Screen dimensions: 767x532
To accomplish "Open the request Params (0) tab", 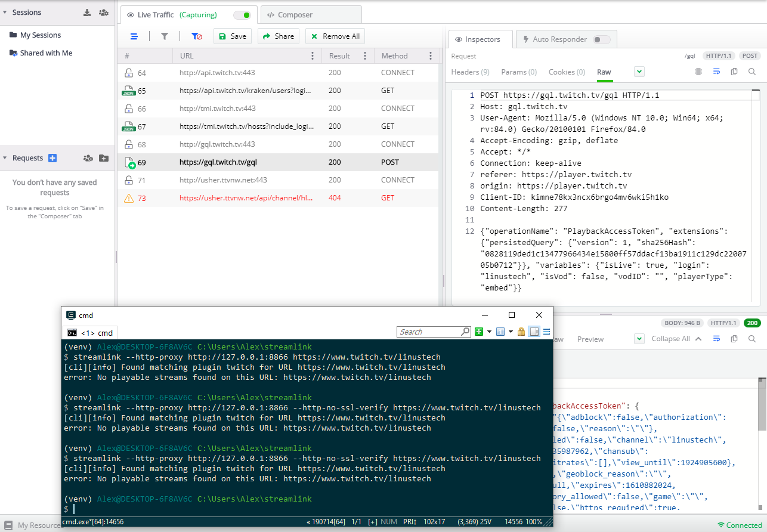I will tap(519, 72).
